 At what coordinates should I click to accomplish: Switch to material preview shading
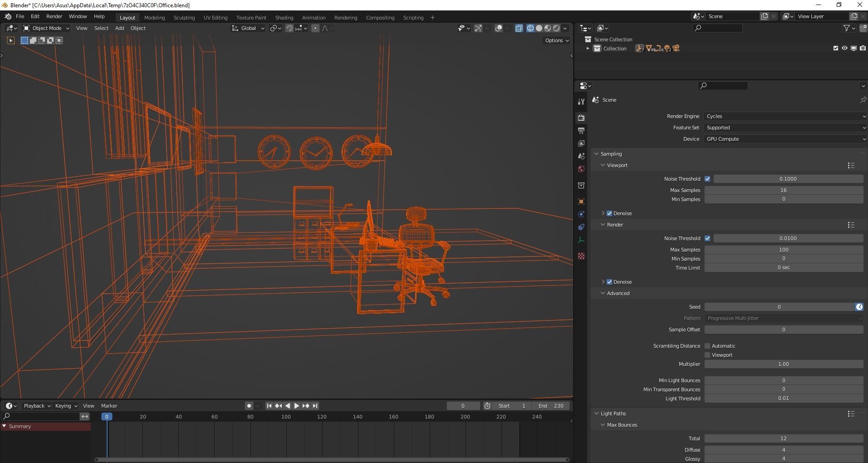point(548,28)
